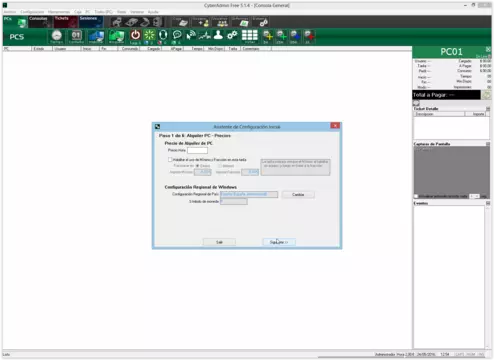Click the small printer icon below Total a Pagar
Screen dimensions: 494x360
(416, 104)
